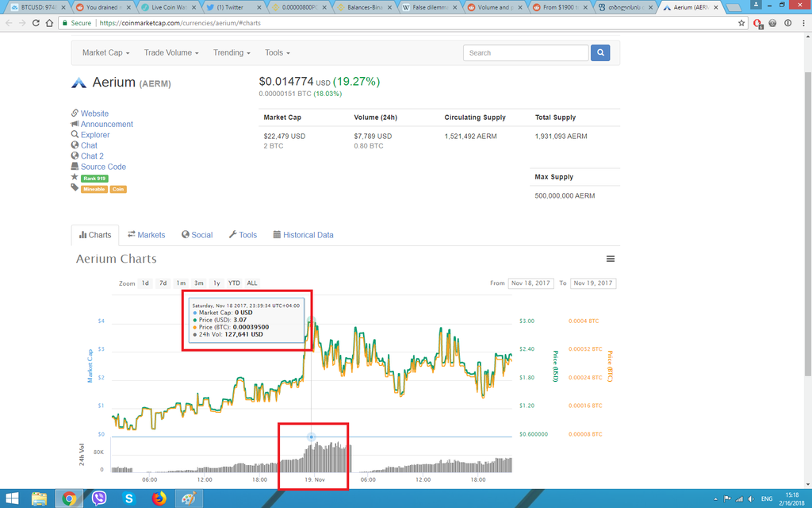Go to home page via house icon
Viewport: 812px width, 508px height.
[49, 23]
